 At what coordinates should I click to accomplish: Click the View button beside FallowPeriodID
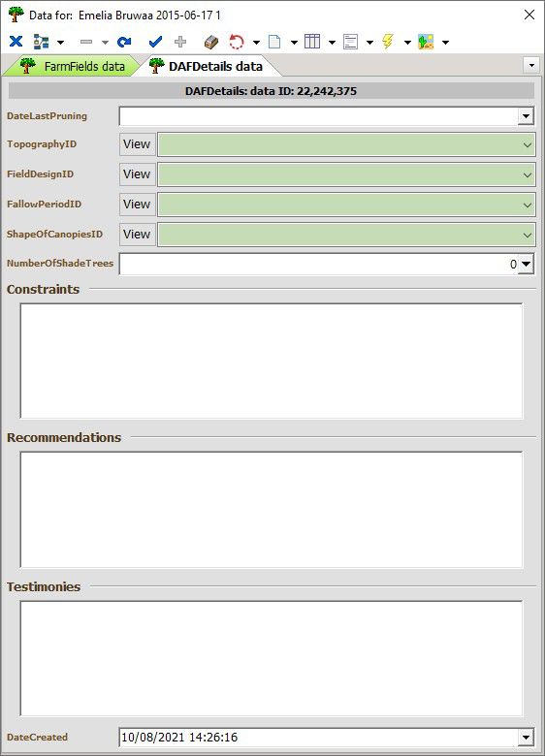[137, 205]
